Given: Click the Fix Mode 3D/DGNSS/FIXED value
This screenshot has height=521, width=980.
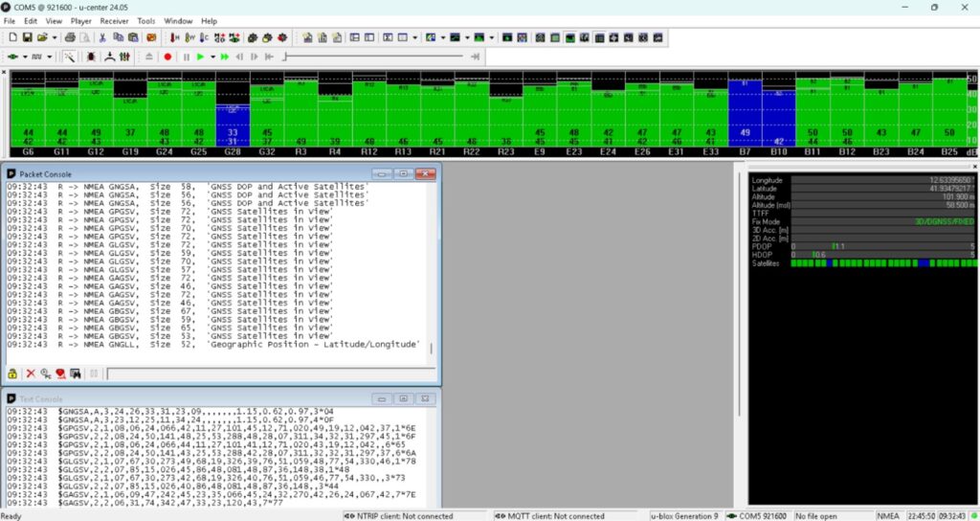Looking at the screenshot, I should [945, 221].
